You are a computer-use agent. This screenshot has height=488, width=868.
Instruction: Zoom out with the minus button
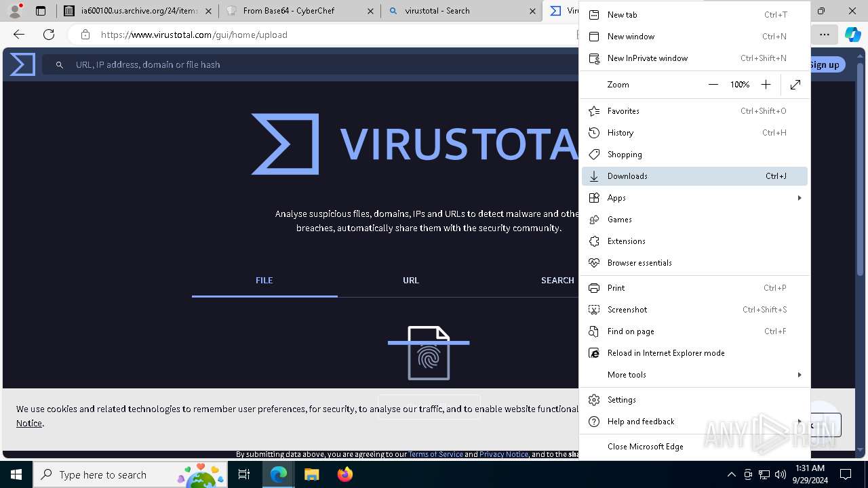click(x=713, y=85)
